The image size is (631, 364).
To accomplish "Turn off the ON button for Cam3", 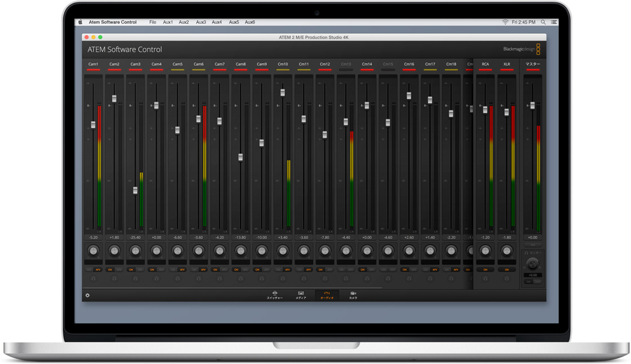I will (x=131, y=269).
